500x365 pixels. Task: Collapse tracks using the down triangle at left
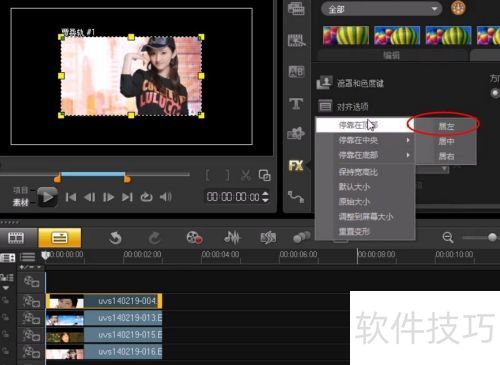[x=6, y=288]
